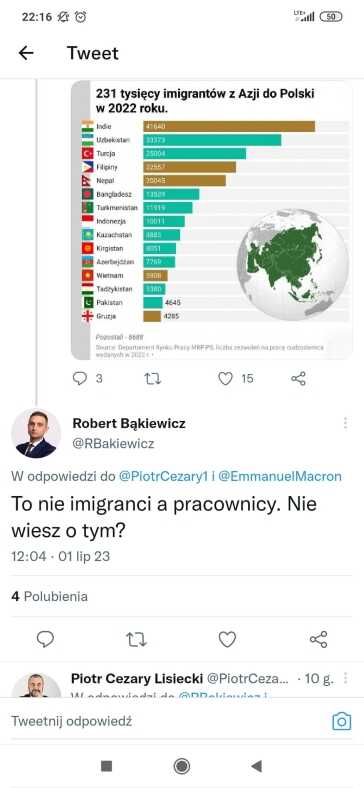364x788 pixels.
Task: Open the @PiotrCezary1 mention link
Action: [163, 476]
